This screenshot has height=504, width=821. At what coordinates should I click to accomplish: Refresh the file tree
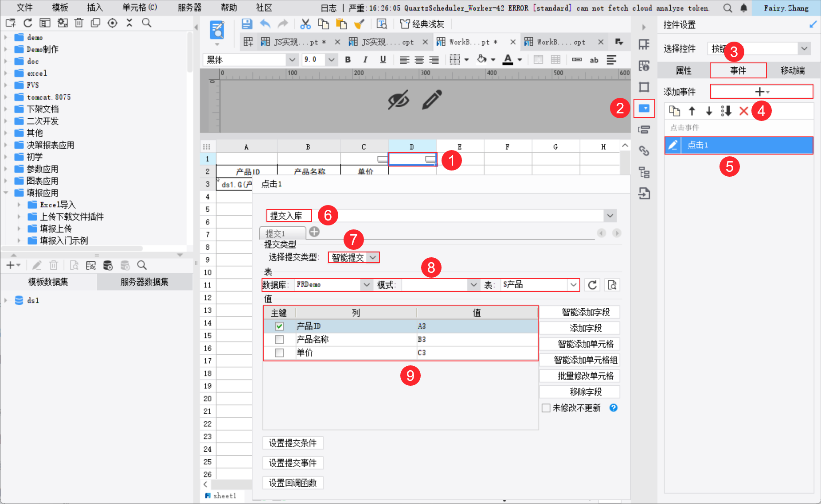click(x=28, y=23)
